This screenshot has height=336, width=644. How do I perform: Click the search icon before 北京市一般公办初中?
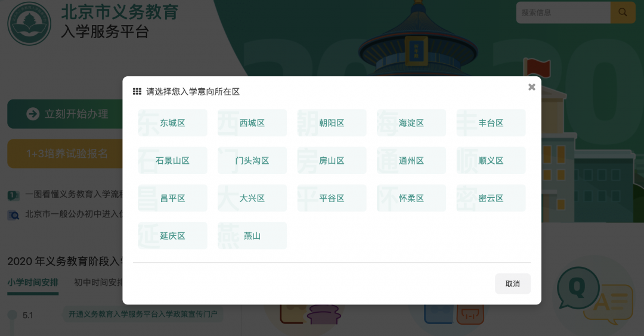point(13,215)
